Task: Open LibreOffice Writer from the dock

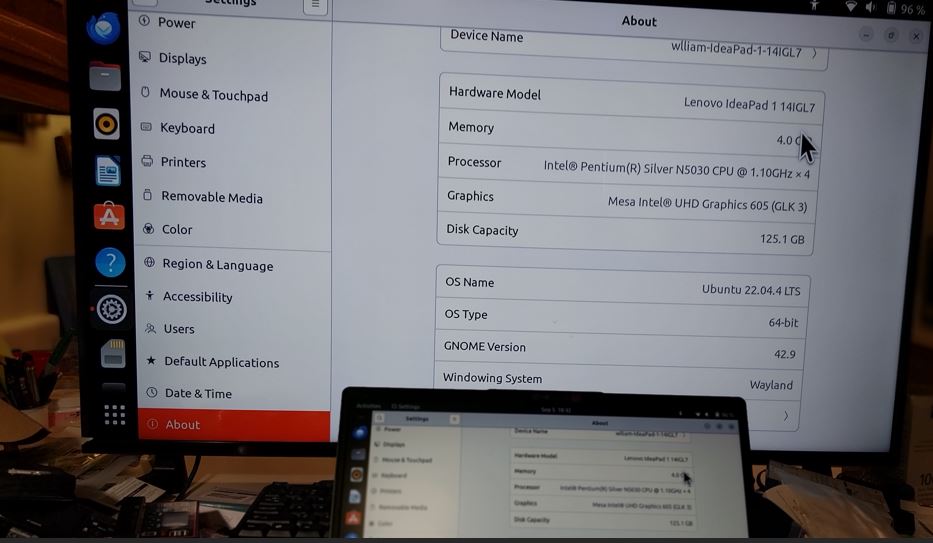Action: click(x=108, y=171)
